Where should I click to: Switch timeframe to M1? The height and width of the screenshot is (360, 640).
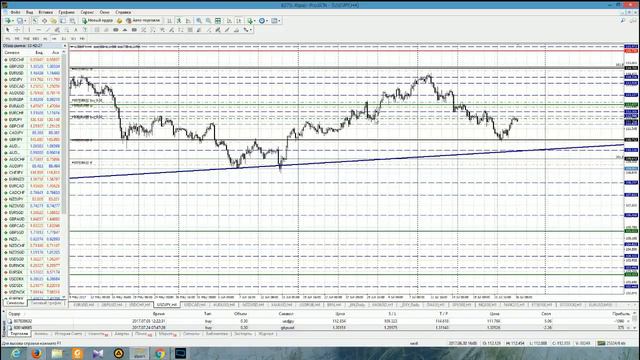pyautogui.click(x=8, y=38)
